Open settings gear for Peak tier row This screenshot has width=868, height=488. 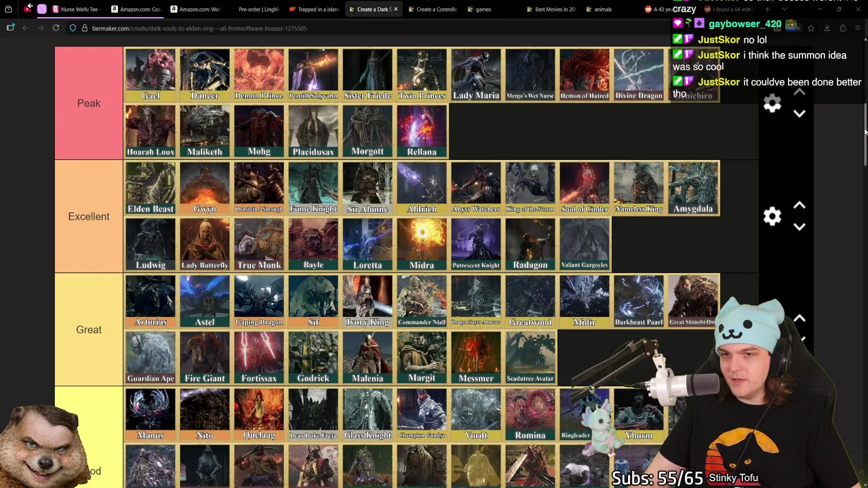click(x=772, y=103)
